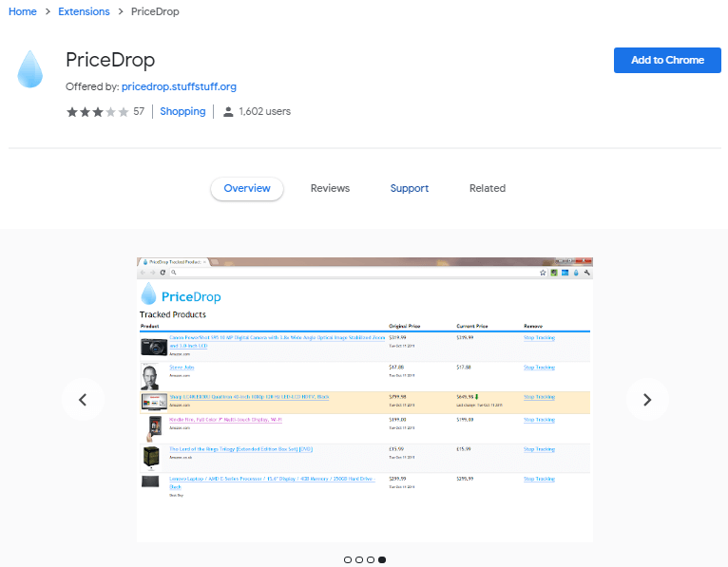Select the first carousel dot indicator

click(x=348, y=559)
